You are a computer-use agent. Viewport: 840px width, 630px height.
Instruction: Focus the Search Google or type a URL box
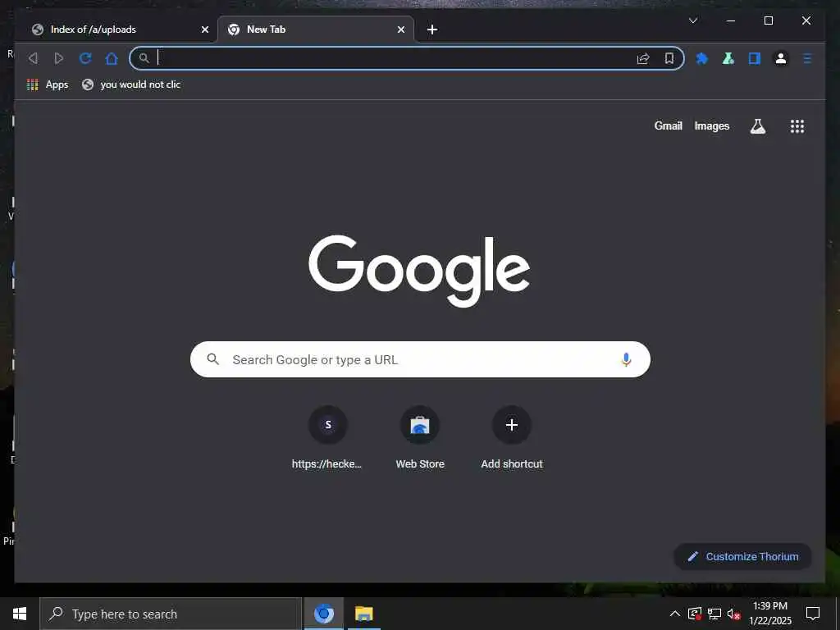click(x=420, y=359)
